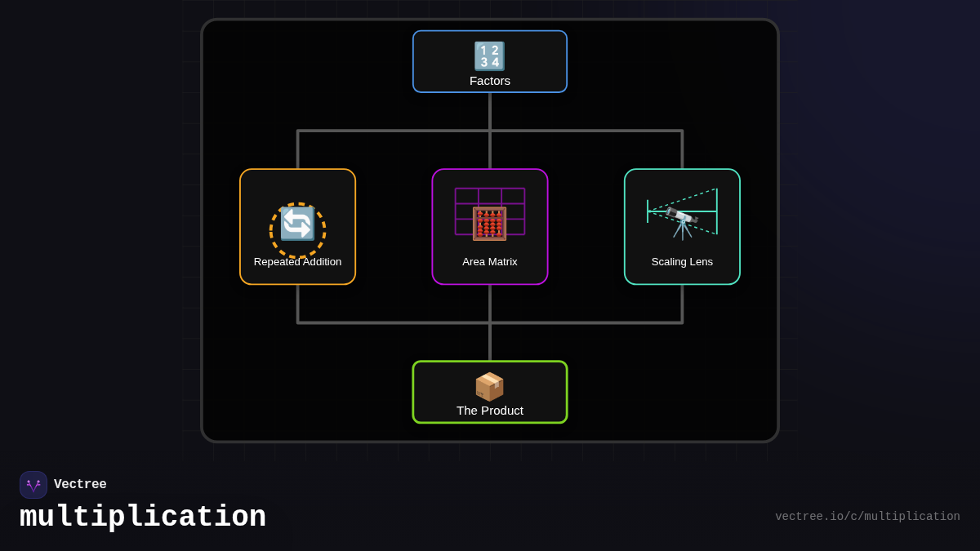Click the vertical connector below Factors node
Screen dimensions: 980x551
click(490, 111)
